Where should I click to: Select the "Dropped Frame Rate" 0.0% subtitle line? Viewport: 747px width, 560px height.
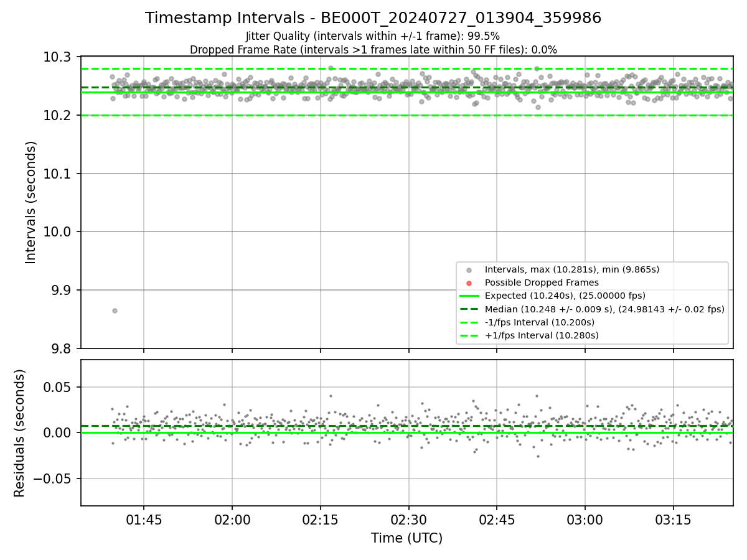(x=373, y=50)
